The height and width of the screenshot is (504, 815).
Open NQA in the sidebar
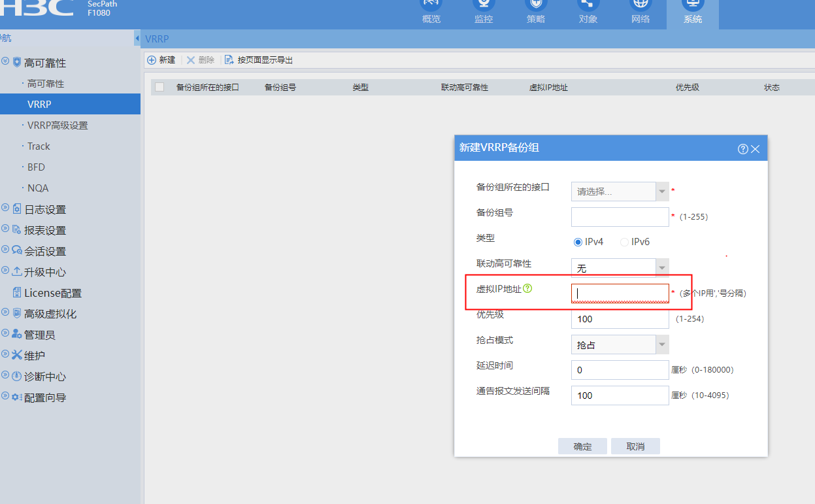pyautogui.click(x=38, y=188)
